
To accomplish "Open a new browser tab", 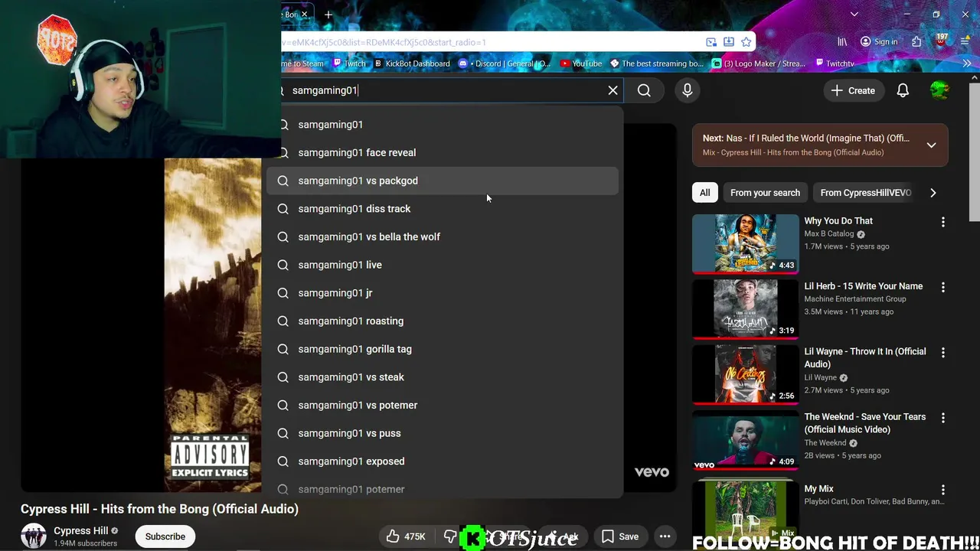I will [328, 15].
